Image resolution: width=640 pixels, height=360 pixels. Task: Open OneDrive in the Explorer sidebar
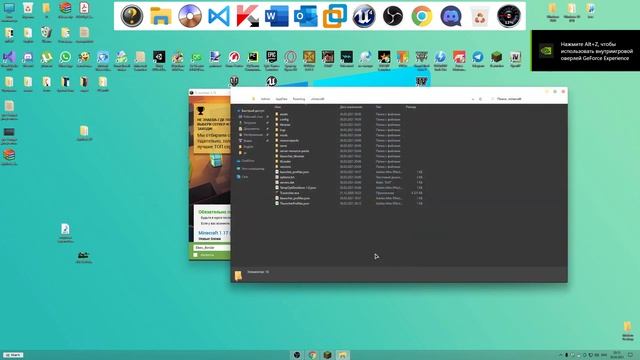point(247,161)
